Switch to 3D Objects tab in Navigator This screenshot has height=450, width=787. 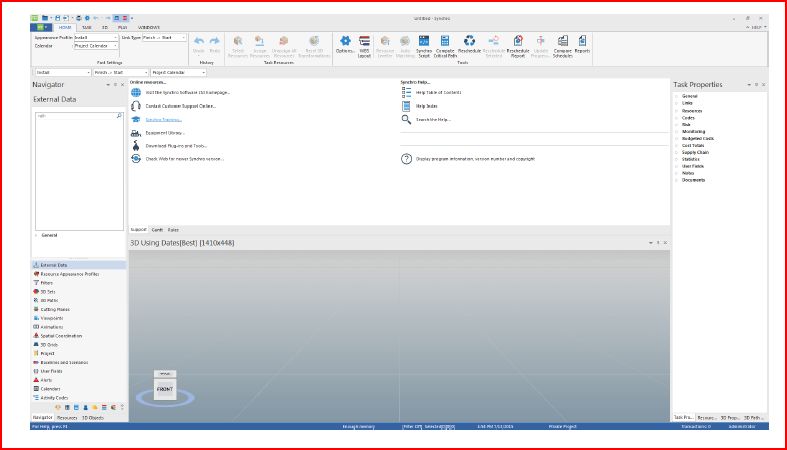click(93, 417)
